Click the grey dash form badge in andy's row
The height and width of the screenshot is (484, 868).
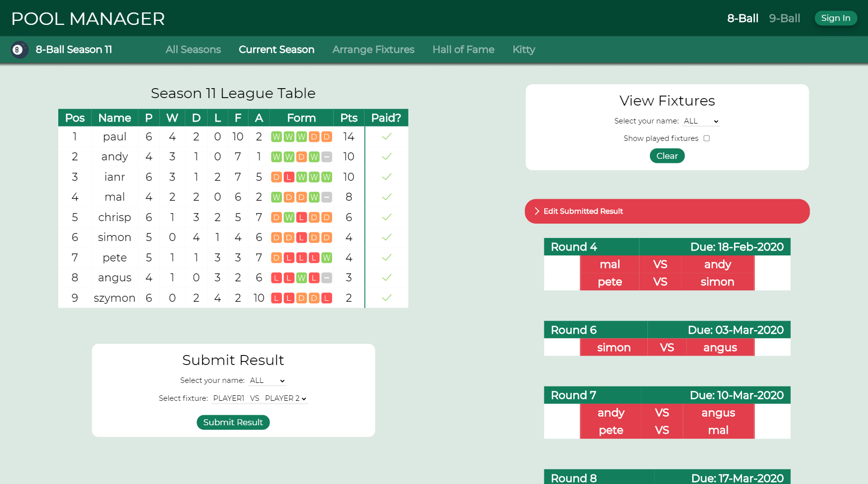pos(326,157)
